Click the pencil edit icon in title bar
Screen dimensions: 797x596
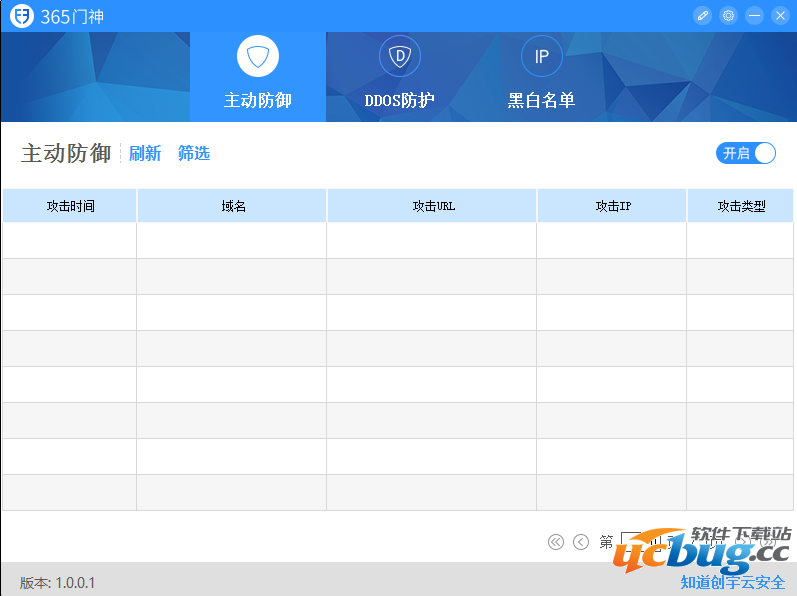(703, 15)
